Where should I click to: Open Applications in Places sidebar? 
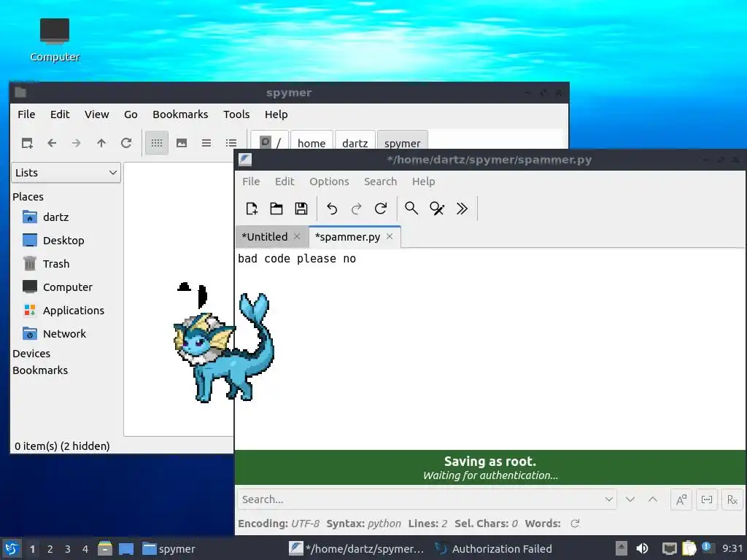tap(63, 311)
